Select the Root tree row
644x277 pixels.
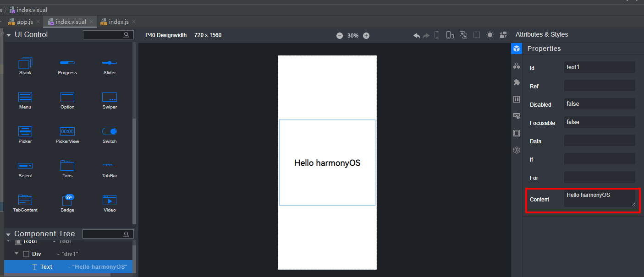tap(69, 242)
